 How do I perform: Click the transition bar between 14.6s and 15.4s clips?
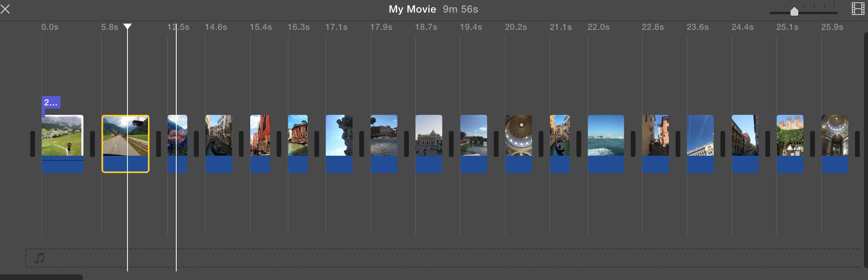(x=241, y=144)
